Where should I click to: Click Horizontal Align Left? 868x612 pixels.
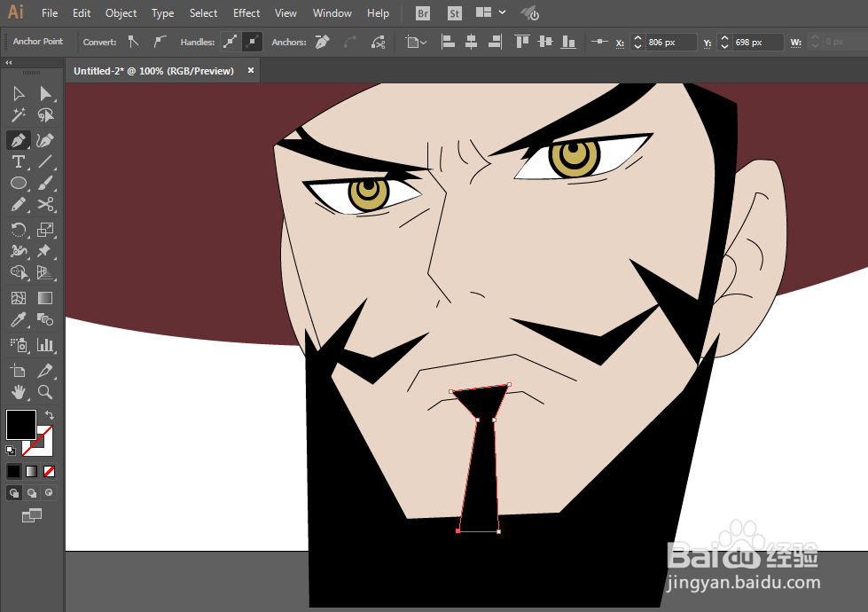point(447,42)
